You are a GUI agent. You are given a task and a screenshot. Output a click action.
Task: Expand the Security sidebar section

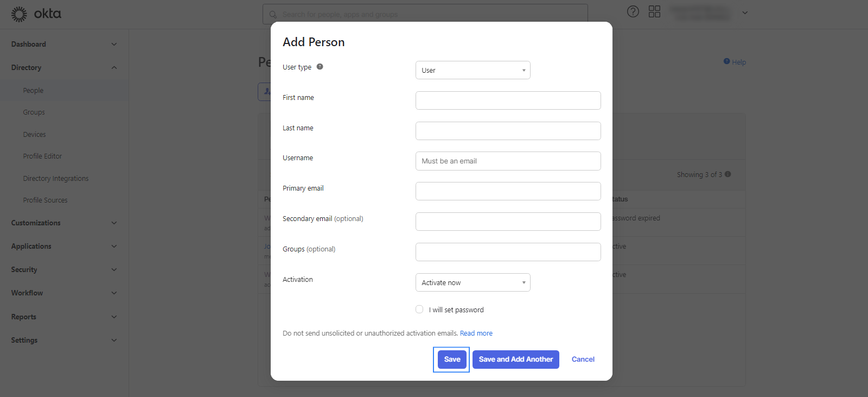[64, 269]
